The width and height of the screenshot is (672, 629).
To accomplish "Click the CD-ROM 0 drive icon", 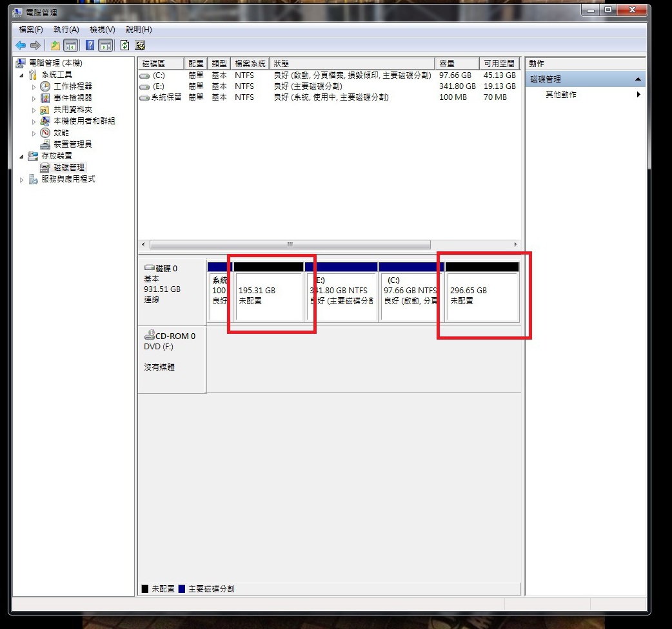I will [150, 335].
